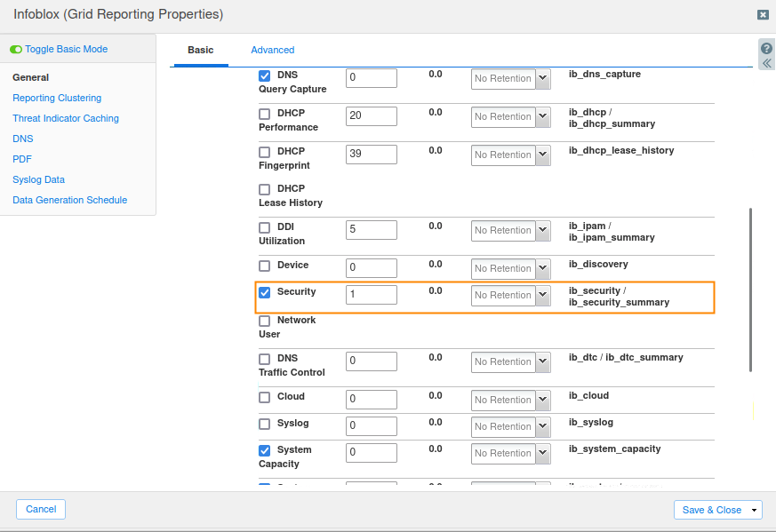The width and height of the screenshot is (776, 532).
Task: Enable the DHCP Fingerprint checkbox
Action: [x=265, y=152]
